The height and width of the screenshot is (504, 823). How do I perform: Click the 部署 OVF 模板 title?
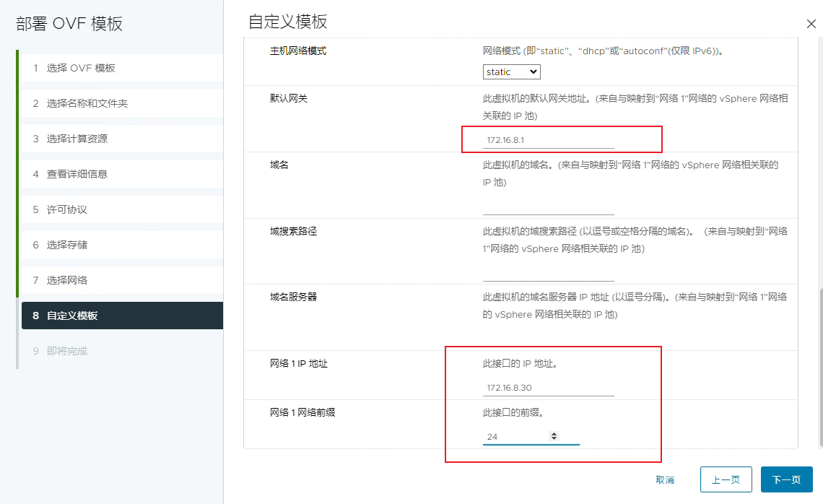pyautogui.click(x=69, y=24)
